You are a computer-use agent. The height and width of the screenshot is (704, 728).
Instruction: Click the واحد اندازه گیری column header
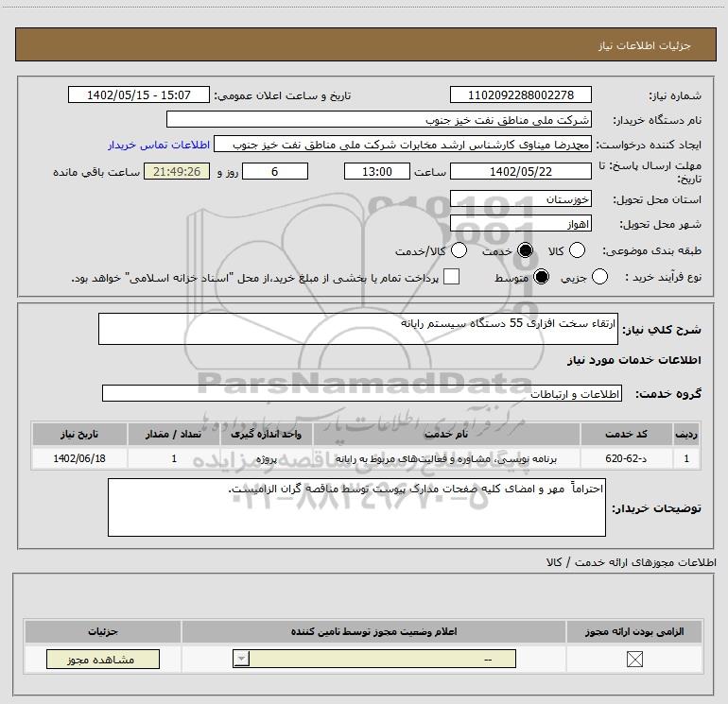266,434
